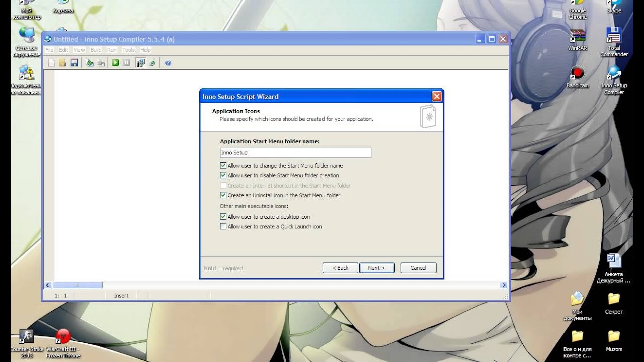Click the Start Menu folder name field

point(296,153)
